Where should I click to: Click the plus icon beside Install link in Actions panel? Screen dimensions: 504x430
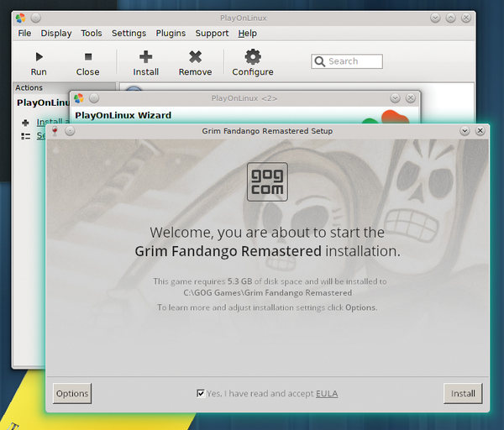pos(25,123)
